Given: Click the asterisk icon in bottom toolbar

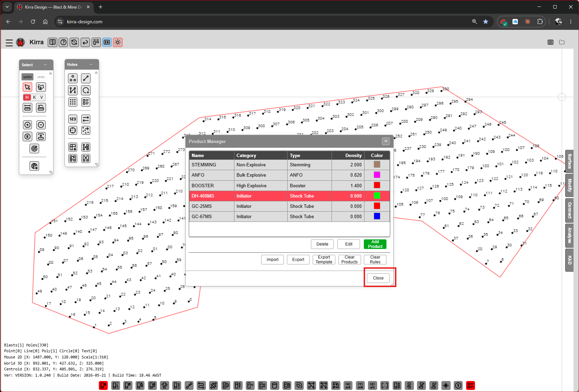Looking at the screenshot, I should click(446, 385).
